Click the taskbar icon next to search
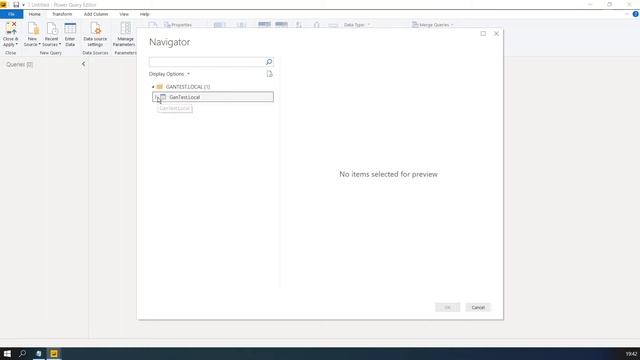This screenshot has height=360, width=640. [x=39, y=353]
